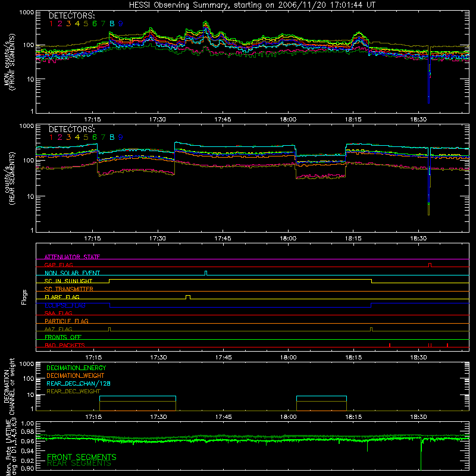
Task: Click the DECIMATION CHANNEL or weight axis label
Action: click(9, 386)
